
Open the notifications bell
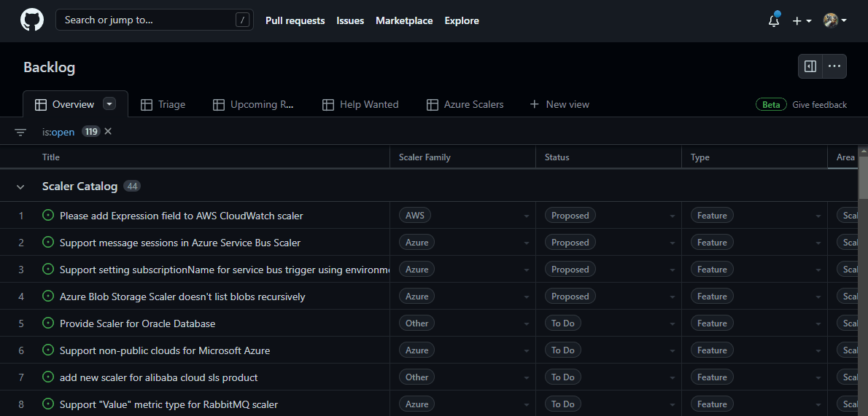[x=774, y=20]
